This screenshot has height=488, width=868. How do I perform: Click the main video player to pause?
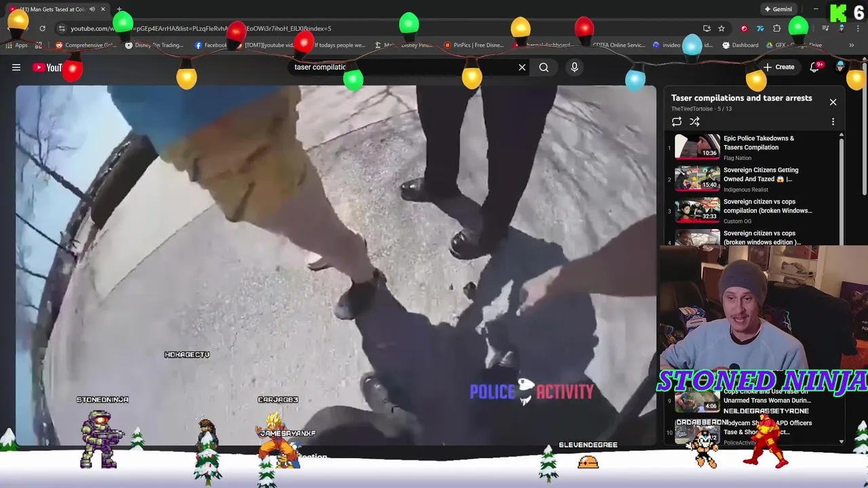coord(336,264)
